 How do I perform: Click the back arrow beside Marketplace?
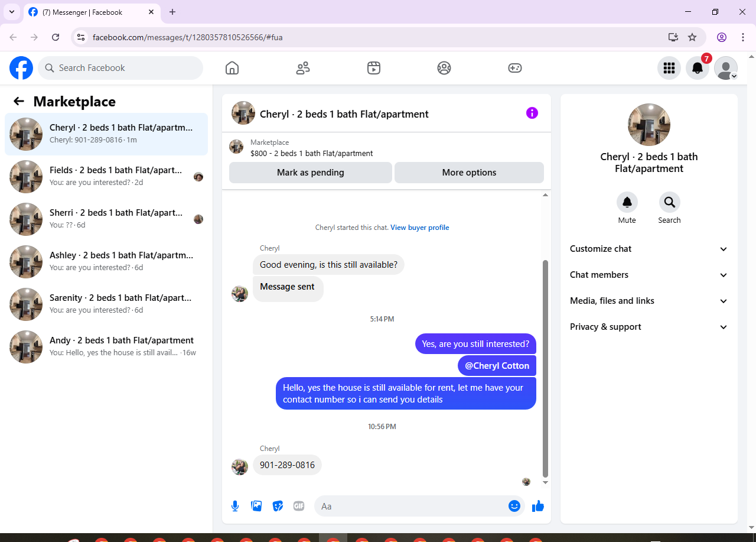pyautogui.click(x=19, y=101)
